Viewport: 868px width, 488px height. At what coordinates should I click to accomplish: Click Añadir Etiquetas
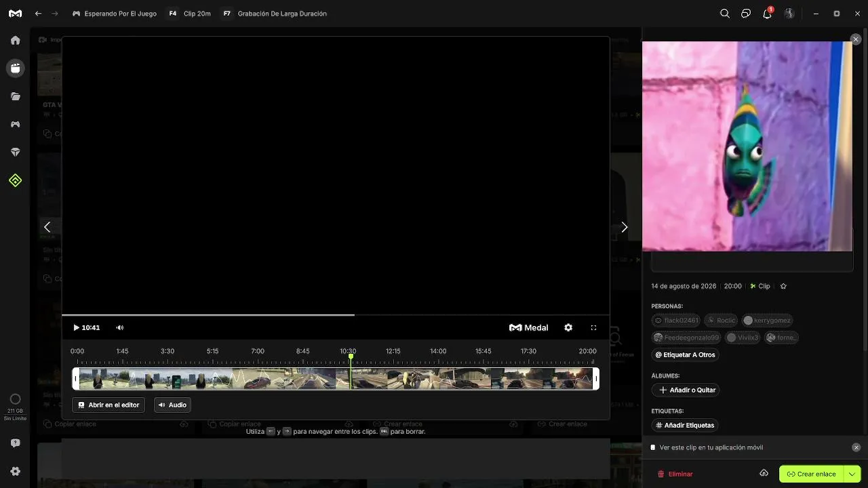click(684, 425)
